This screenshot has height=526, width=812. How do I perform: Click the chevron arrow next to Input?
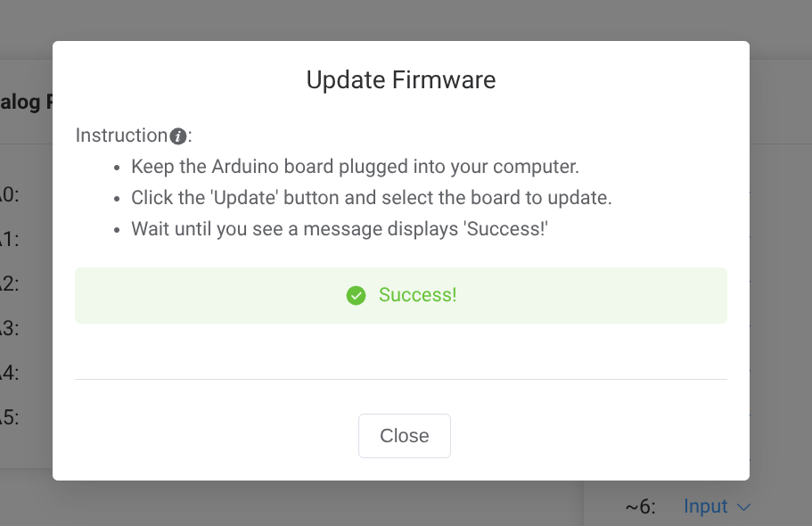coord(743,507)
